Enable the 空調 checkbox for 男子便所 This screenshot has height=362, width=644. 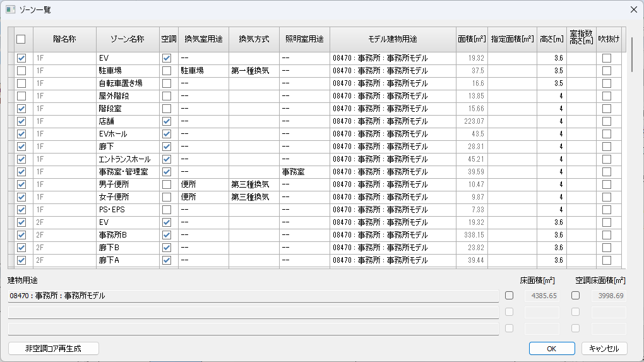click(x=167, y=184)
